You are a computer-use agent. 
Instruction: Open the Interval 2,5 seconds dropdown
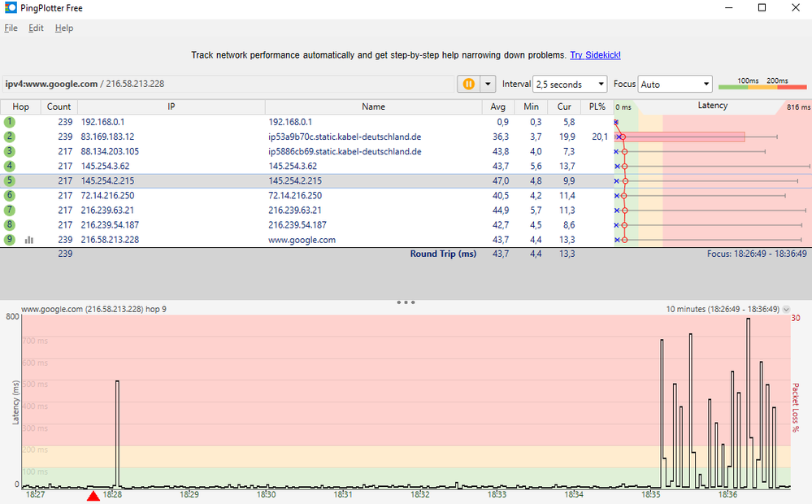click(x=570, y=84)
